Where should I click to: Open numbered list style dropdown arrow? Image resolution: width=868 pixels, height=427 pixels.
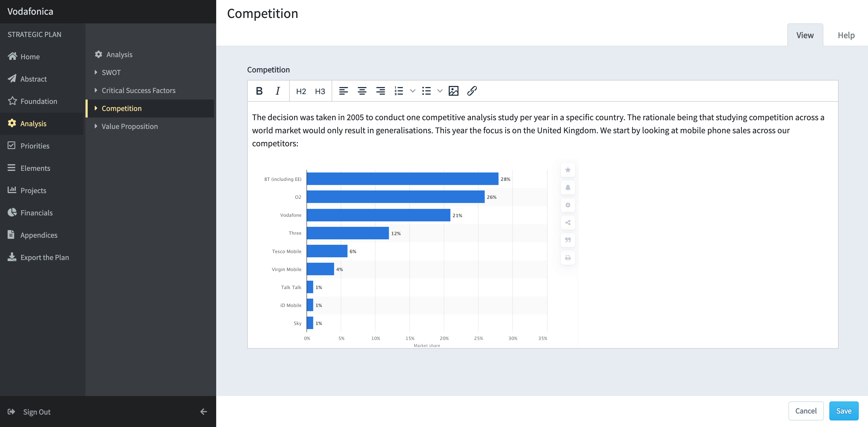(x=412, y=91)
